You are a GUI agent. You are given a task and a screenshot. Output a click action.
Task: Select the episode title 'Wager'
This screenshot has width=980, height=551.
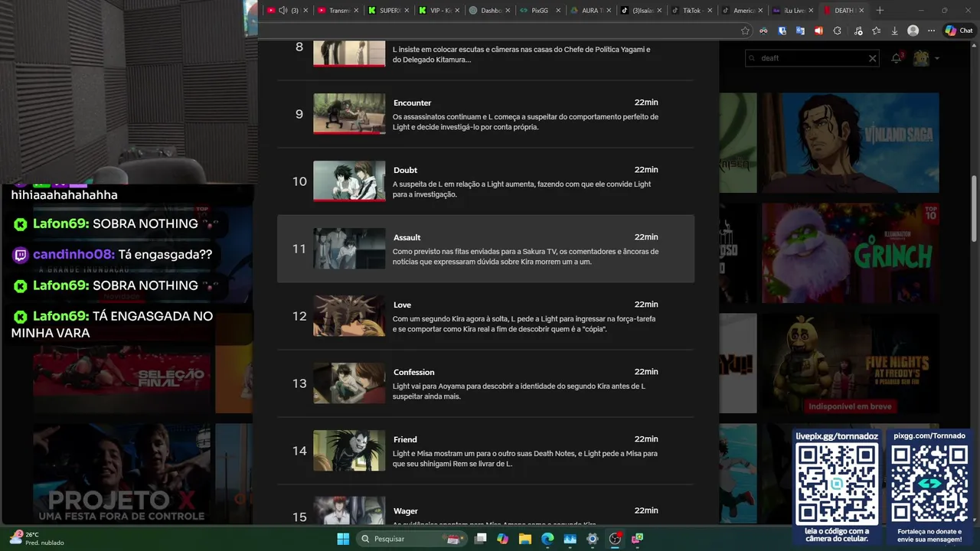click(x=406, y=511)
